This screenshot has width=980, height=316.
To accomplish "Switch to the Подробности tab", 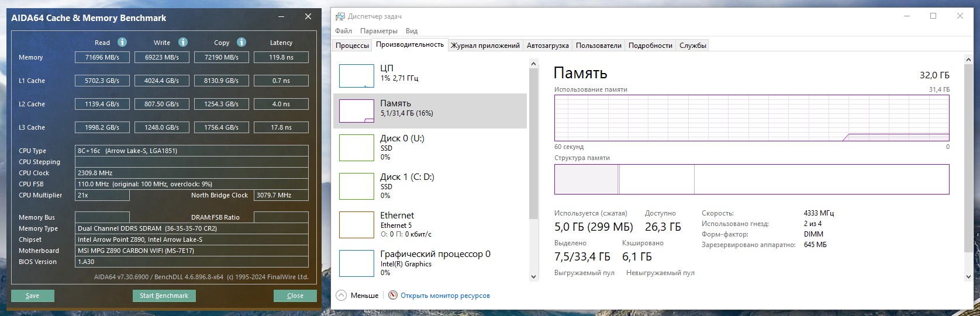I will coord(650,46).
